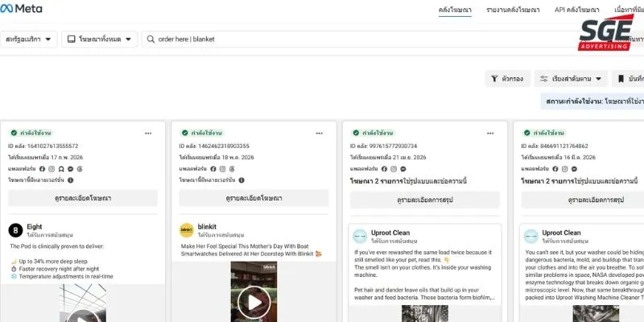
Task: Open รายงานคลังโฆษณา tab
Action: (x=513, y=10)
